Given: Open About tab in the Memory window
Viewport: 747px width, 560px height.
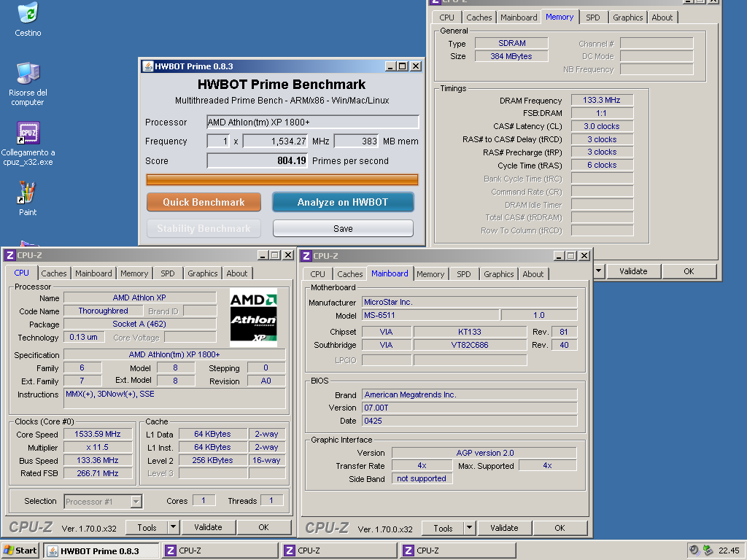Looking at the screenshot, I should pos(662,17).
